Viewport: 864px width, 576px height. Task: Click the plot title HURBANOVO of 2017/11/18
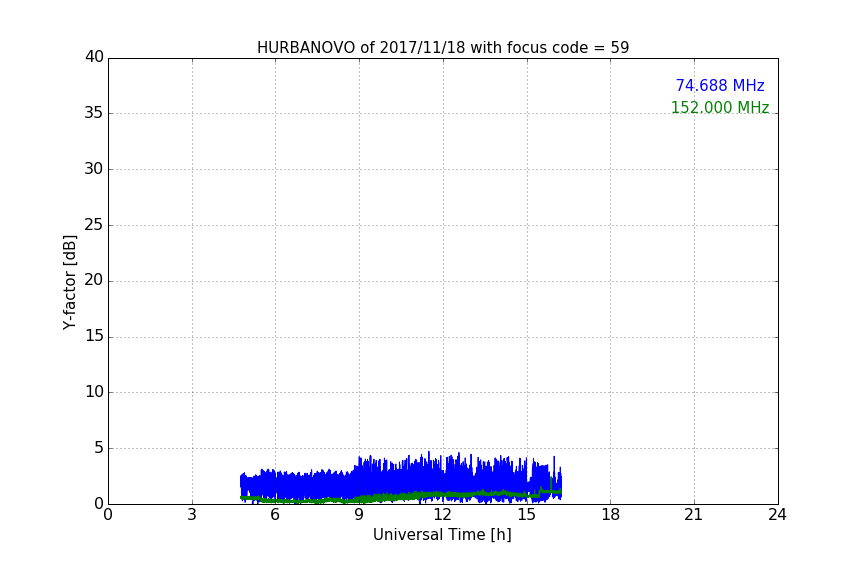[442, 48]
